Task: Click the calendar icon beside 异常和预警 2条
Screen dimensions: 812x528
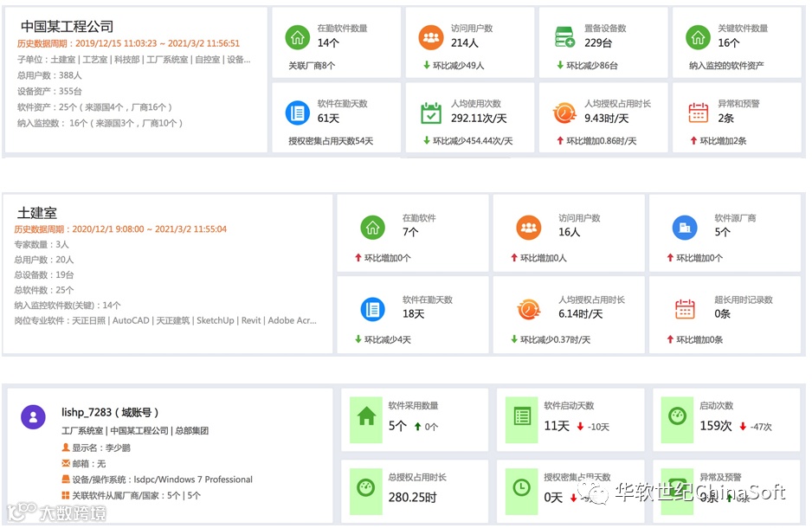Action: pos(698,113)
